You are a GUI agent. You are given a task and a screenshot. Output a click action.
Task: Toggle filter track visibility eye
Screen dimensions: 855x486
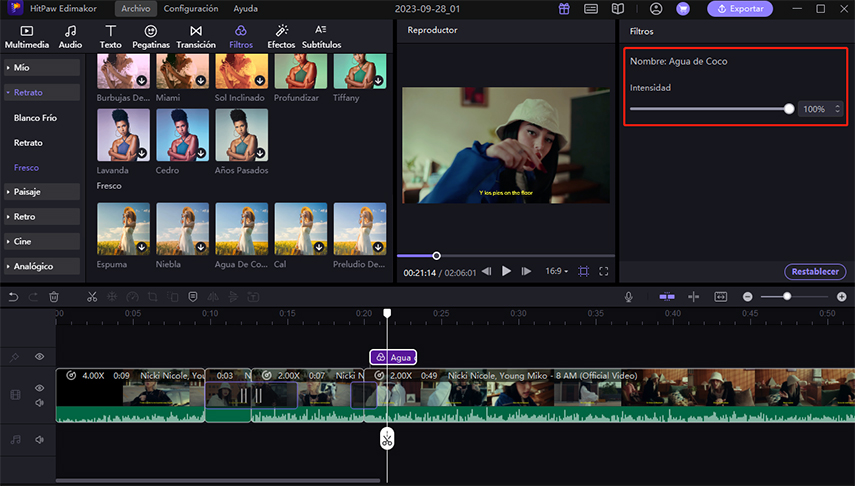coord(40,357)
